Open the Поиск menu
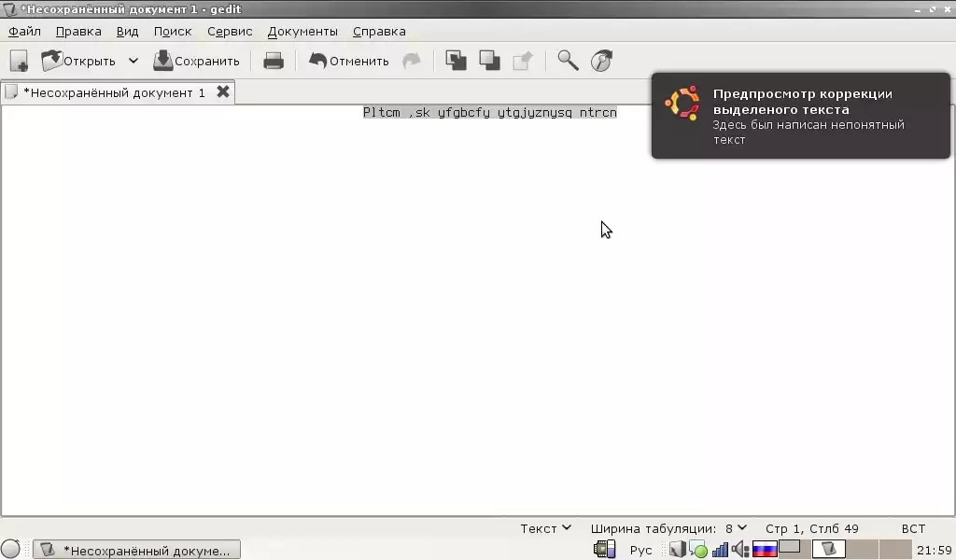 point(173,31)
